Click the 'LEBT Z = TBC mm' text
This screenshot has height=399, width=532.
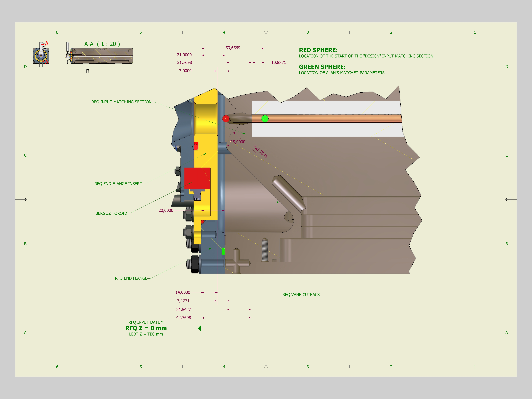(x=146, y=334)
